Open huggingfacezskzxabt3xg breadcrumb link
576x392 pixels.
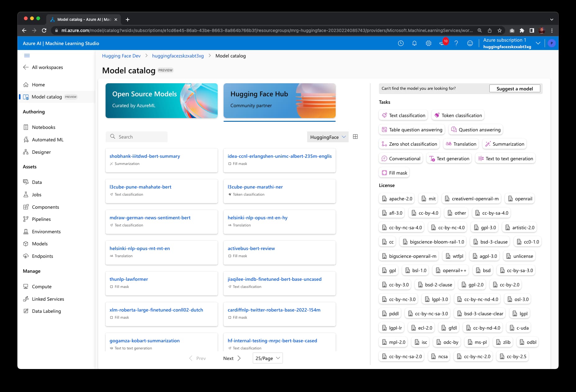click(x=178, y=56)
